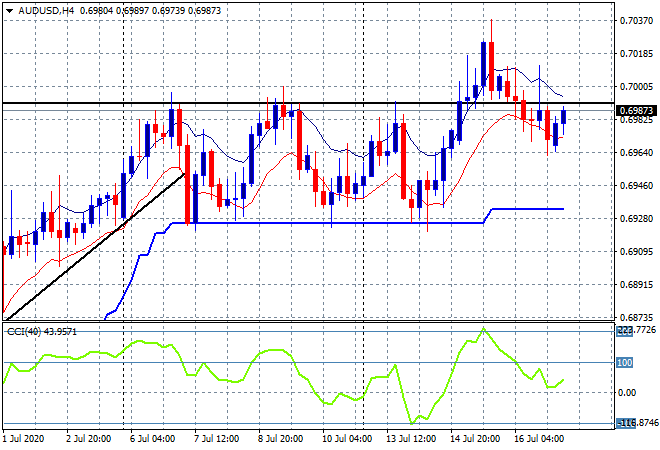Screen dimensions: 660x450
Task: Click the 0.69460 price axis label
Action: pos(636,185)
